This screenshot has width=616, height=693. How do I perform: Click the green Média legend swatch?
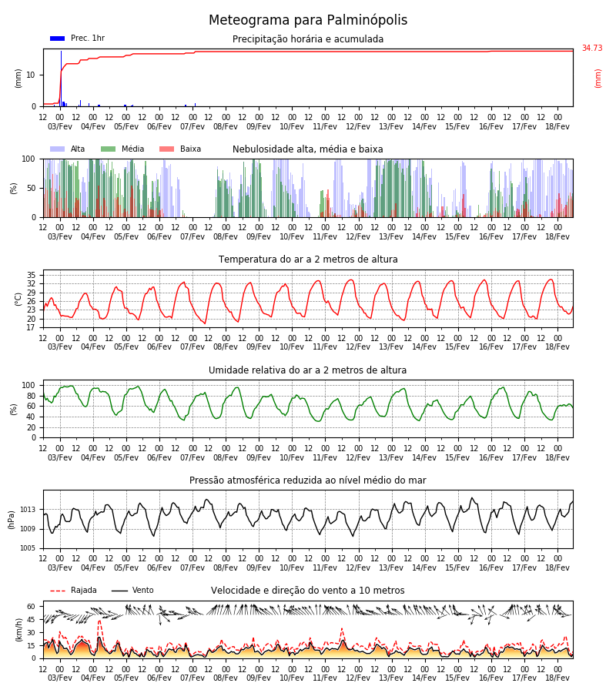tap(109, 149)
